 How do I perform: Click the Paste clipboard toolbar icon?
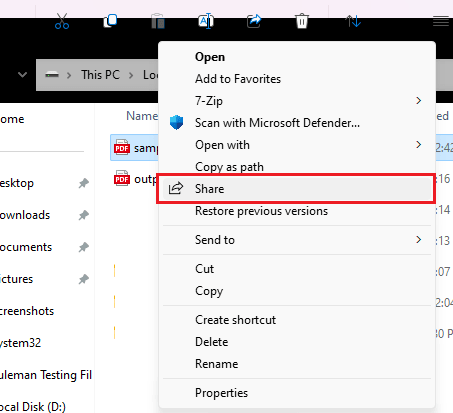(x=158, y=21)
